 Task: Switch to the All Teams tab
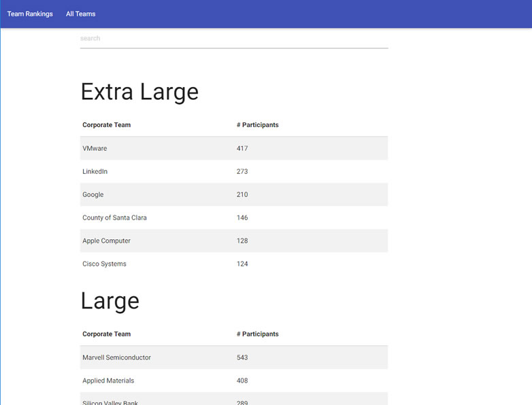pos(80,14)
